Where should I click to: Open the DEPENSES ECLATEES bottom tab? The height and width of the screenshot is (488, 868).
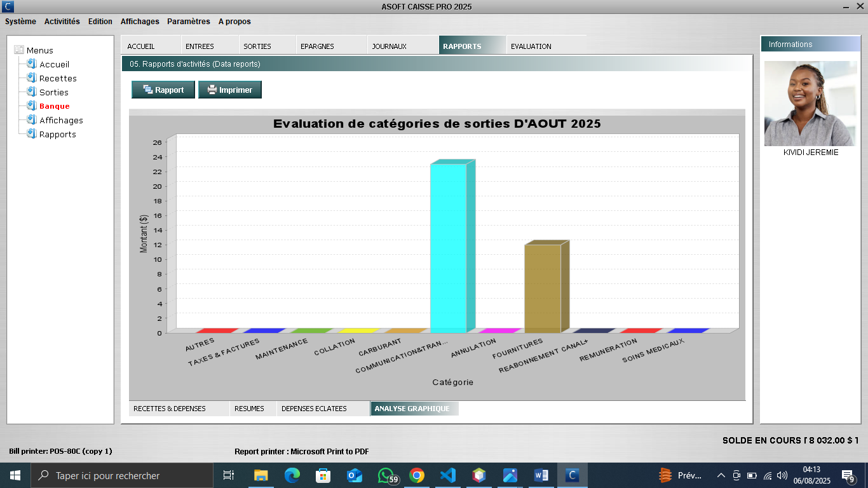tap(314, 409)
